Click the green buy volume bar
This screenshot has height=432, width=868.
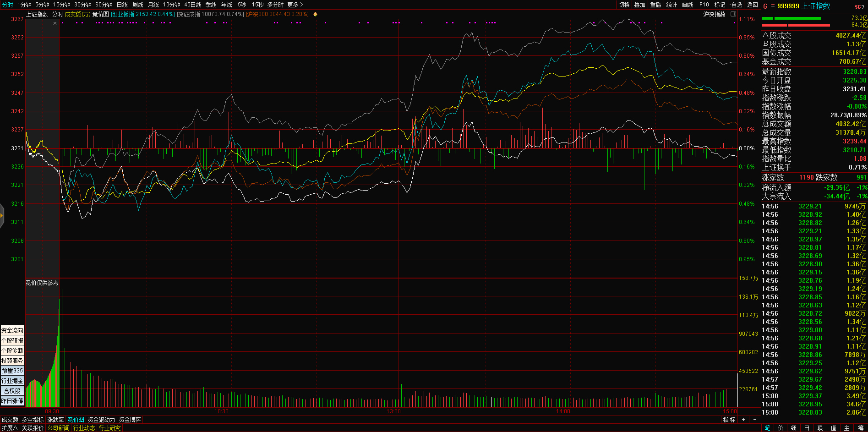791,18
